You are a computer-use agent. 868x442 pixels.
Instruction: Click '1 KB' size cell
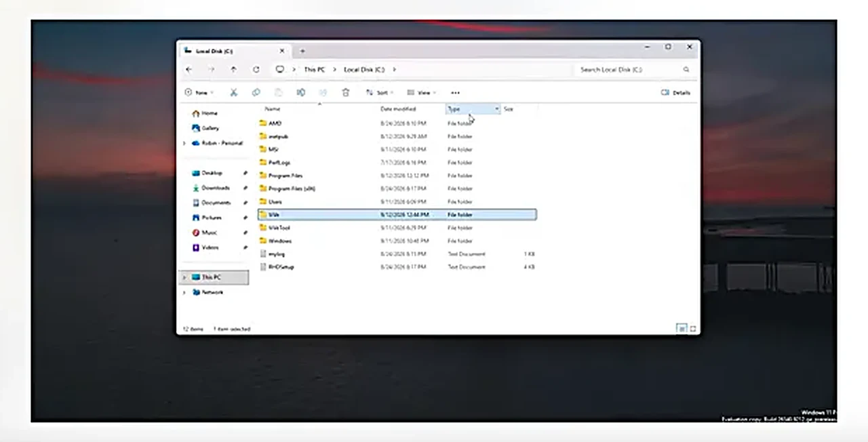[529, 254]
